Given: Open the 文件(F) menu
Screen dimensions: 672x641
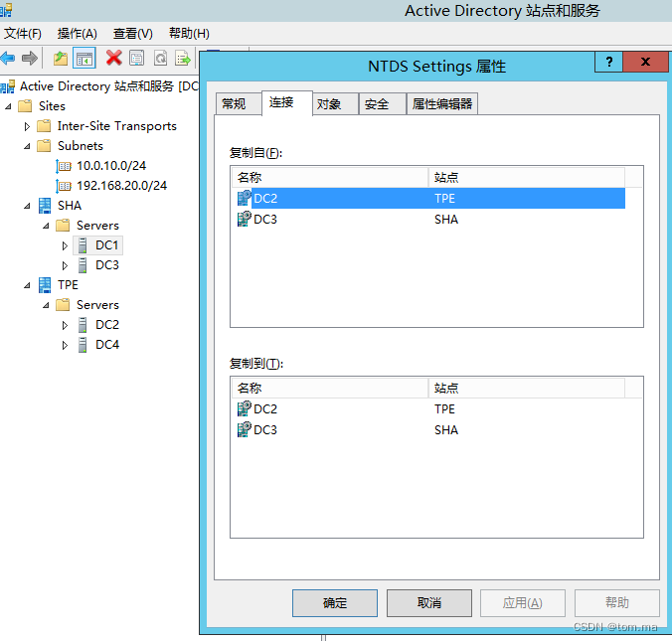Looking at the screenshot, I should pos(23,34).
